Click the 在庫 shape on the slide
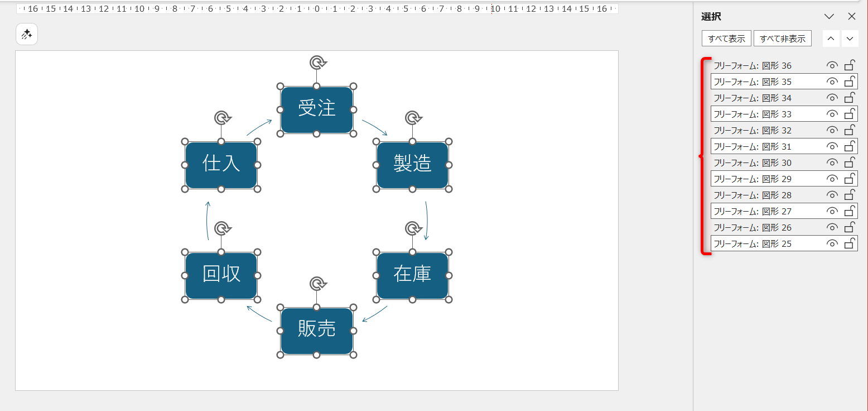The image size is (868, 411). click(412, 276)
